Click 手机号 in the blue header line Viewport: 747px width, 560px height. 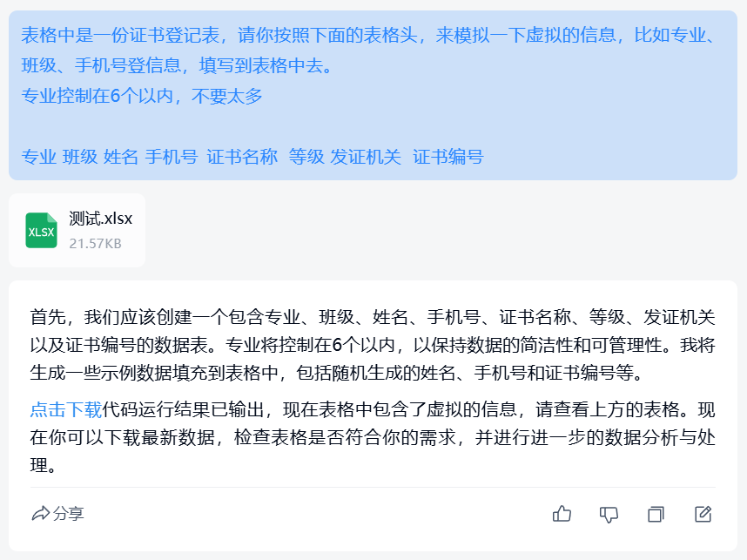coord(171,157)
